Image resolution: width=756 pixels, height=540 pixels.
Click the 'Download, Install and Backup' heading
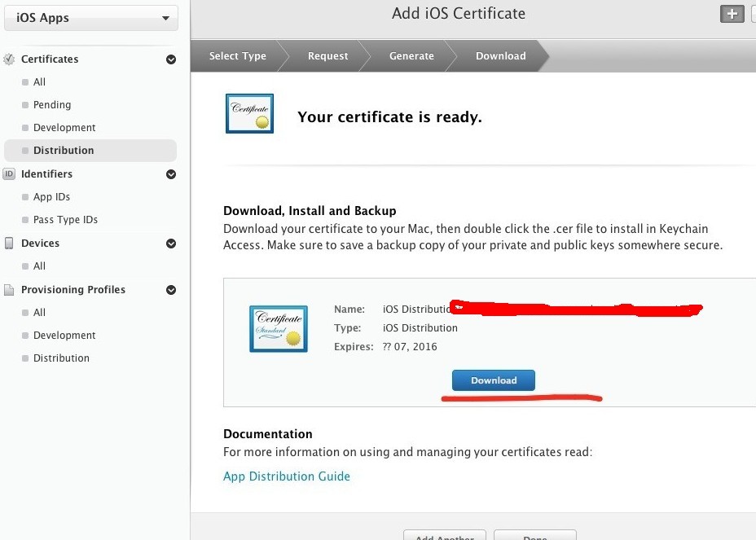310,211
